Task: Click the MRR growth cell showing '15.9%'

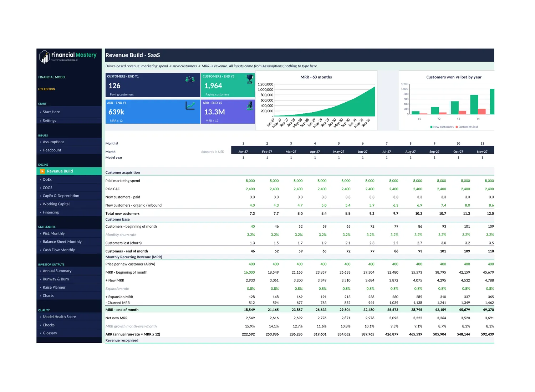Action: click(250, 326)
